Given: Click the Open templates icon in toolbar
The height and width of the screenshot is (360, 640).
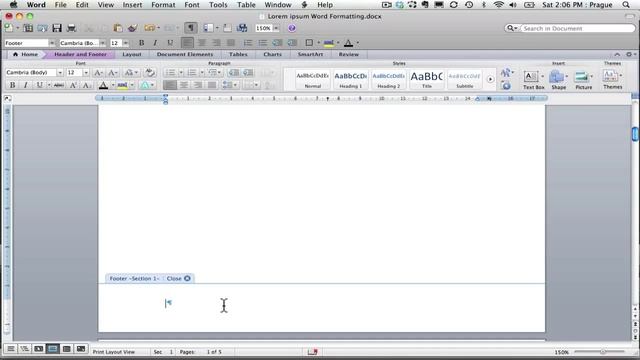Looking at the screenshot, I should (x=28, y=28).
